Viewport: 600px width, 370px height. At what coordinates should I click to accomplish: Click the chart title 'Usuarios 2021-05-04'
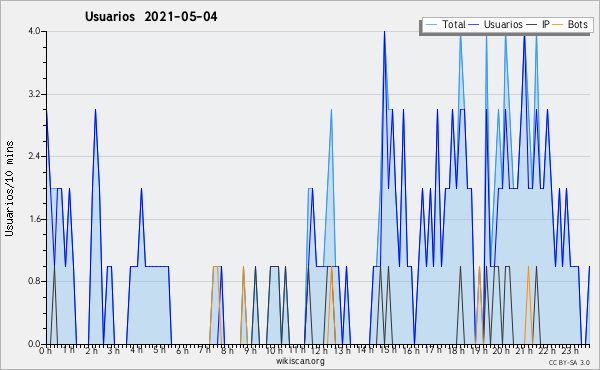coord(151,17)
